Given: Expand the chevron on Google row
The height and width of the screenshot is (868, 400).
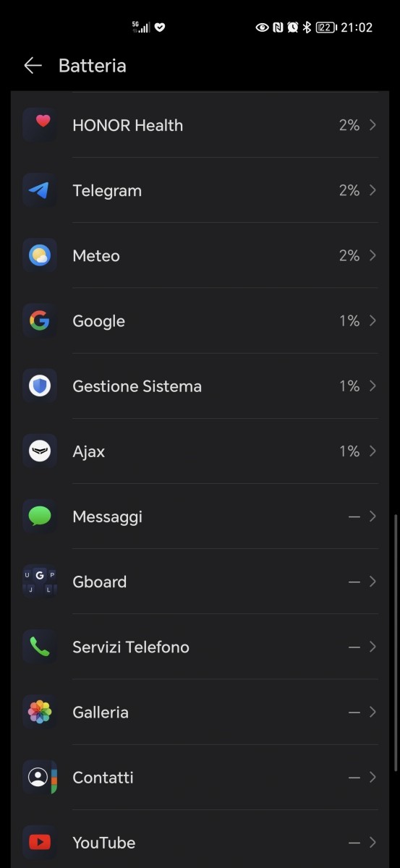Looking at the screenshot, I should [x=373, y=320].
